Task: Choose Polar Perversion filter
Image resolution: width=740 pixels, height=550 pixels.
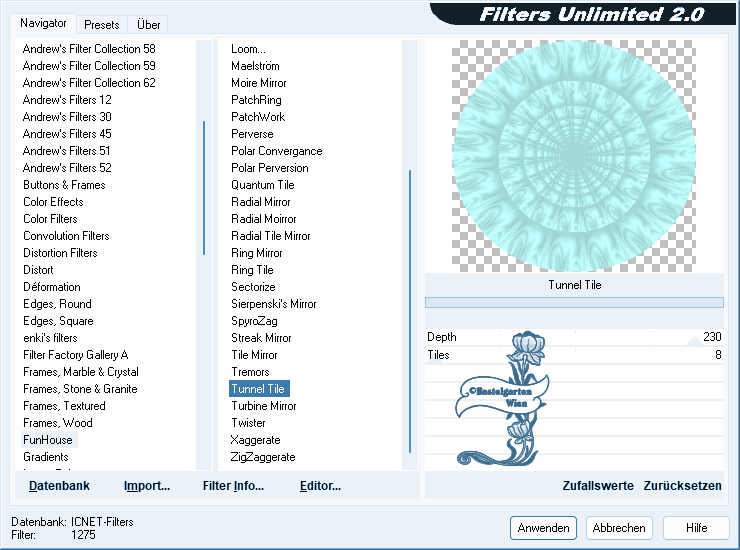Action: [269, 168]
